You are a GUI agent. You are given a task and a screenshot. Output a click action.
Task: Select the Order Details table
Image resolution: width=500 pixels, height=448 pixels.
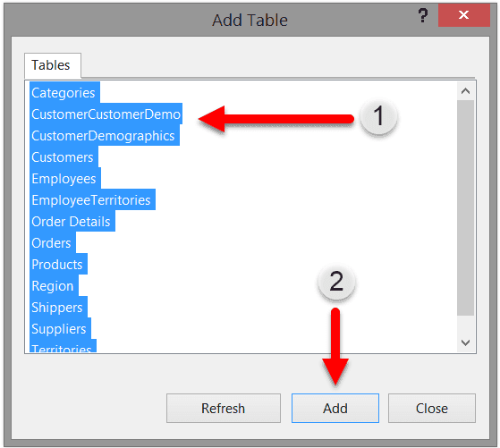(72, 221)
